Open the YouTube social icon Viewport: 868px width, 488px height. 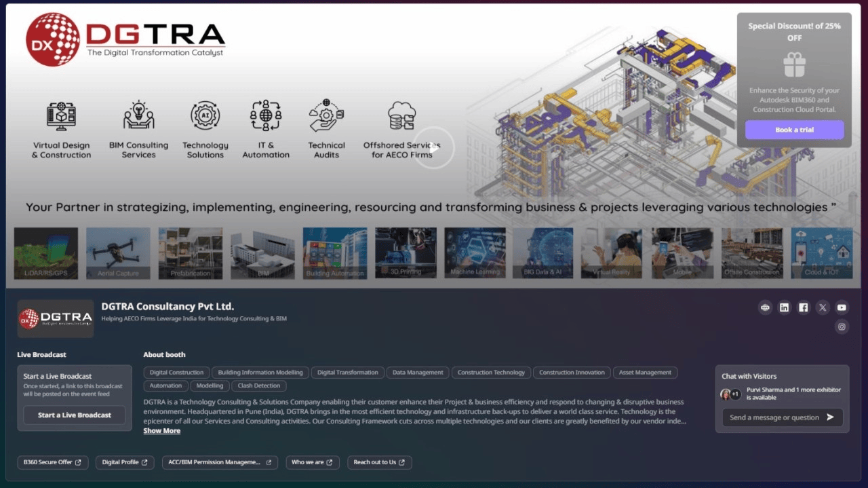841,307
